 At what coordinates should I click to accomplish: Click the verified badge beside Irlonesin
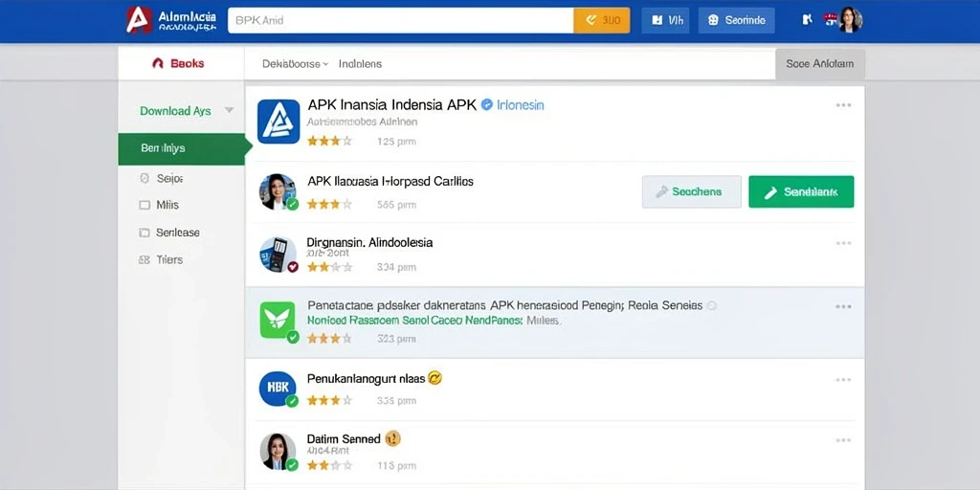click(x=487, y=105)
